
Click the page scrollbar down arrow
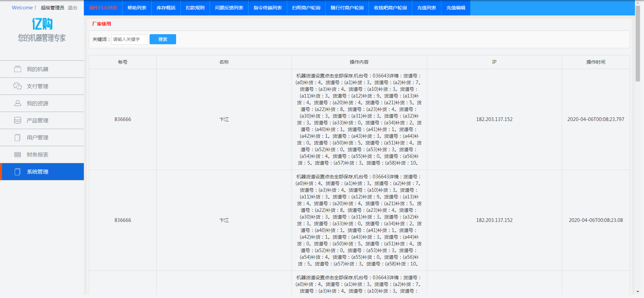pyautogui.click(x=638, y=292)
